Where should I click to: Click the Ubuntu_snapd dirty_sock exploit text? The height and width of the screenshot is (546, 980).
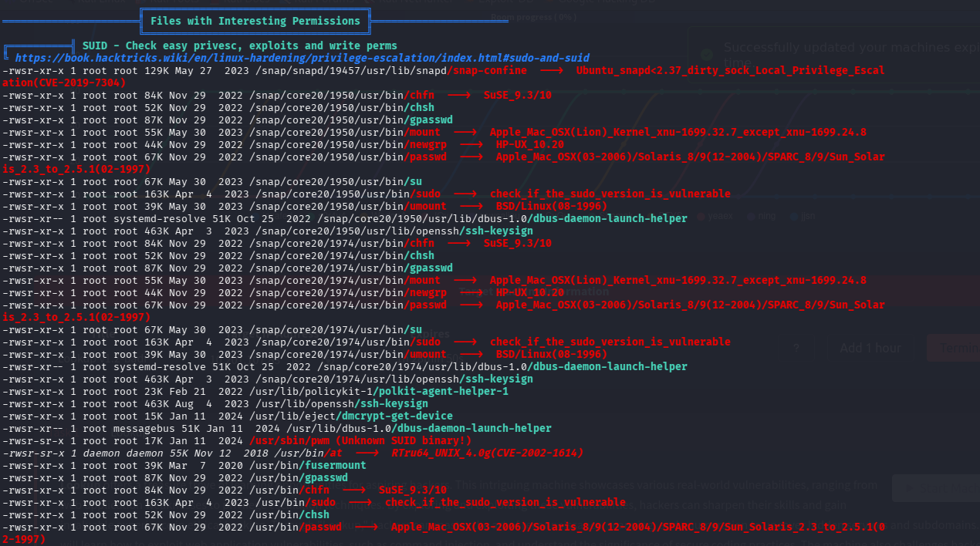click(729, 70)
